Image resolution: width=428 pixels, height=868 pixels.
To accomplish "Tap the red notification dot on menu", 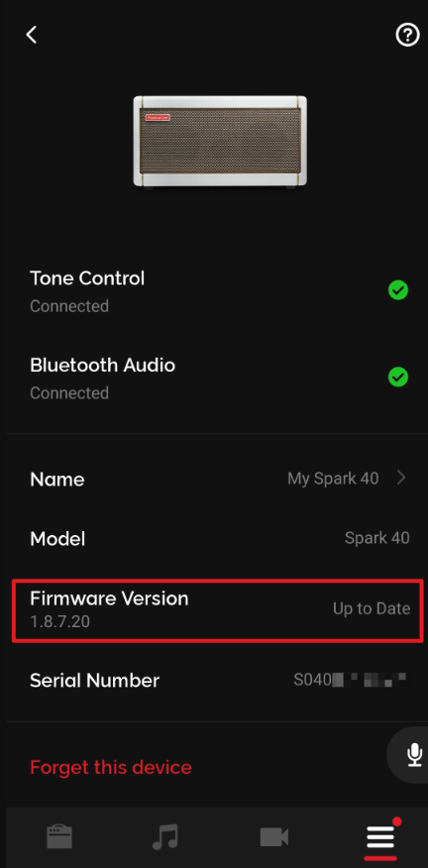I will click(x=396, y=821).
